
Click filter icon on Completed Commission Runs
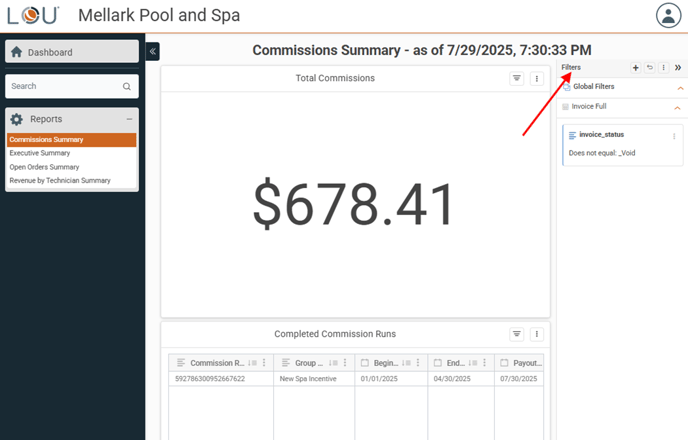tap(517, 334)
